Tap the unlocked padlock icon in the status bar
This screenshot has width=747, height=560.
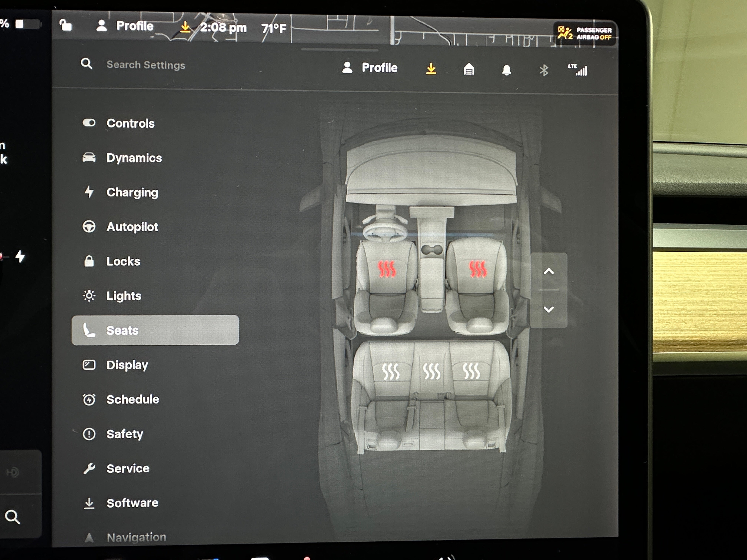point(66,25)
